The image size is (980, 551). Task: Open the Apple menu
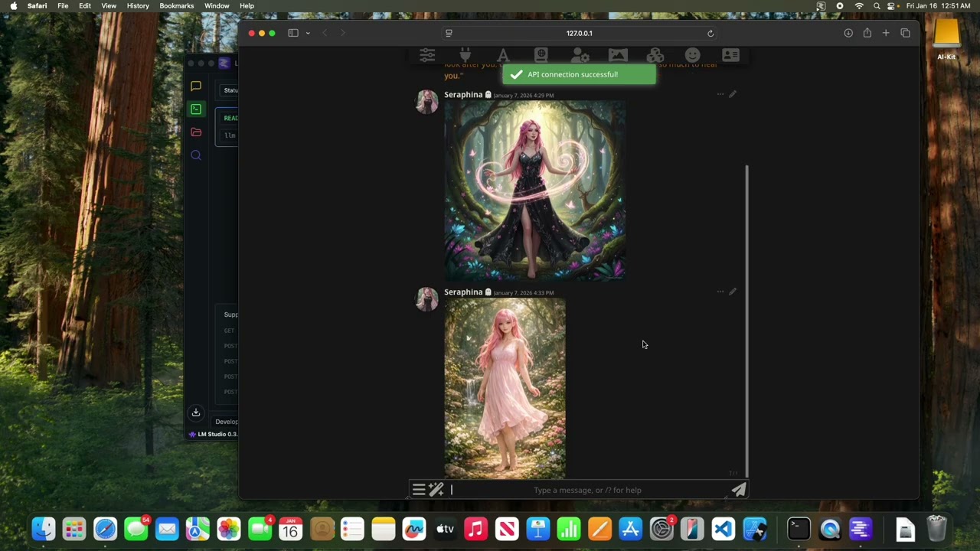click(x=13, y=6)
